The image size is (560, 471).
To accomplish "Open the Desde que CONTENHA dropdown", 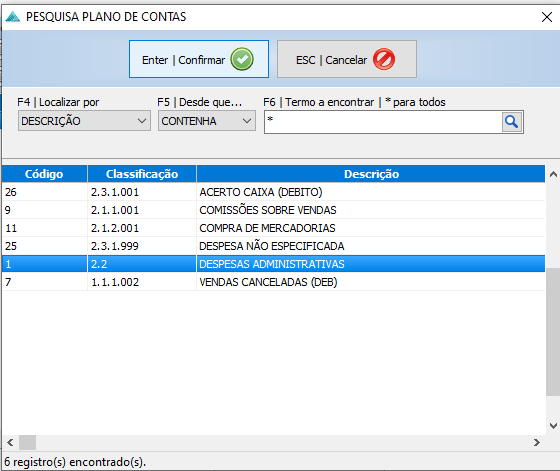I will click(207, 121).
